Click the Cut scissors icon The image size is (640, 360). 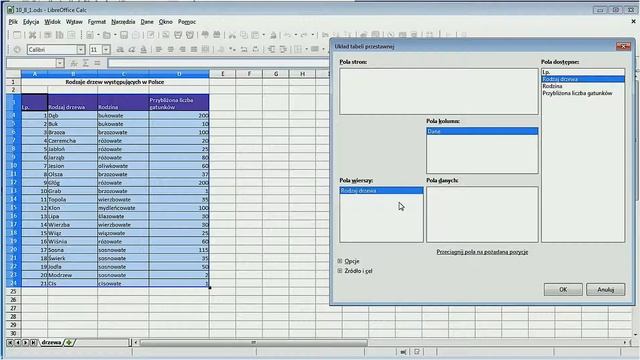232,36
